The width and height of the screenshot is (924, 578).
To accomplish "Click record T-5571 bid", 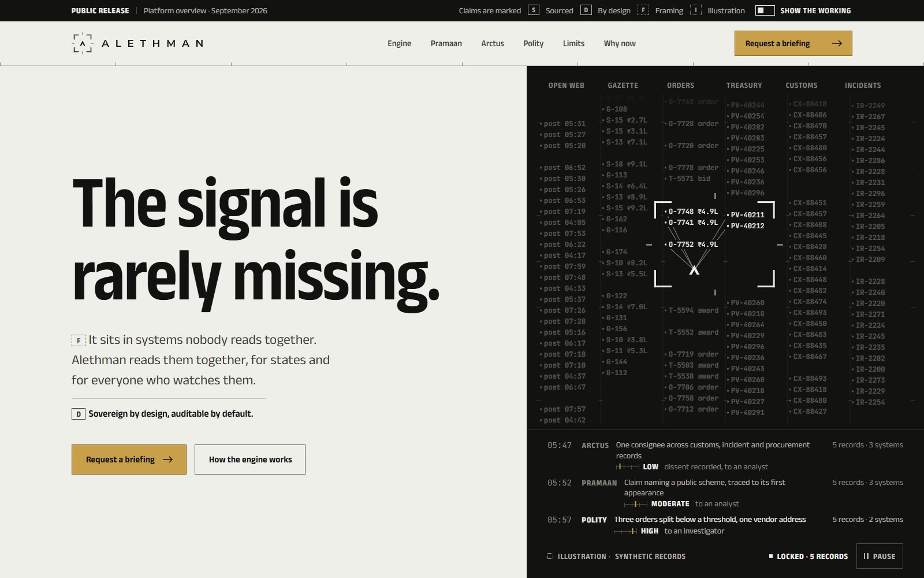I will point(688,179).
